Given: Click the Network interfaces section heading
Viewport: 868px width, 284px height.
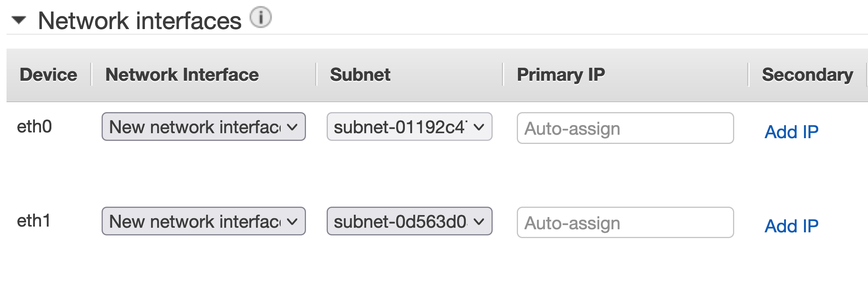Looking at the screenshot, I should pos(140,21).
